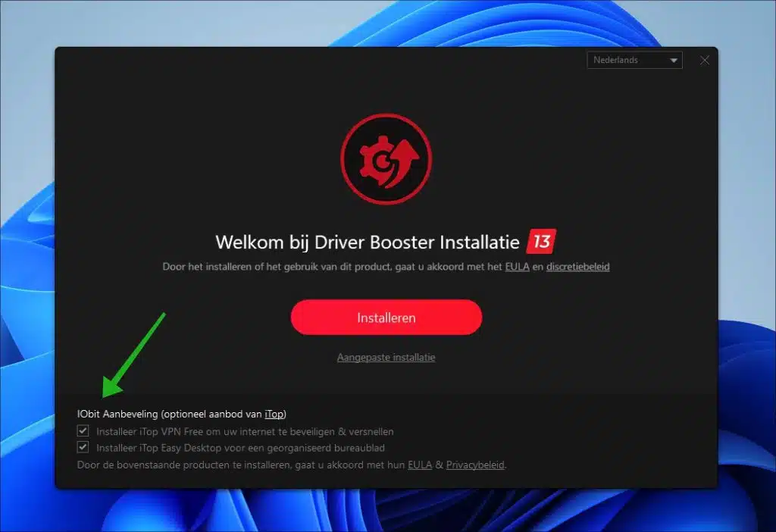Uncheck the iTop Easy Desktop install checkbox

83,447
